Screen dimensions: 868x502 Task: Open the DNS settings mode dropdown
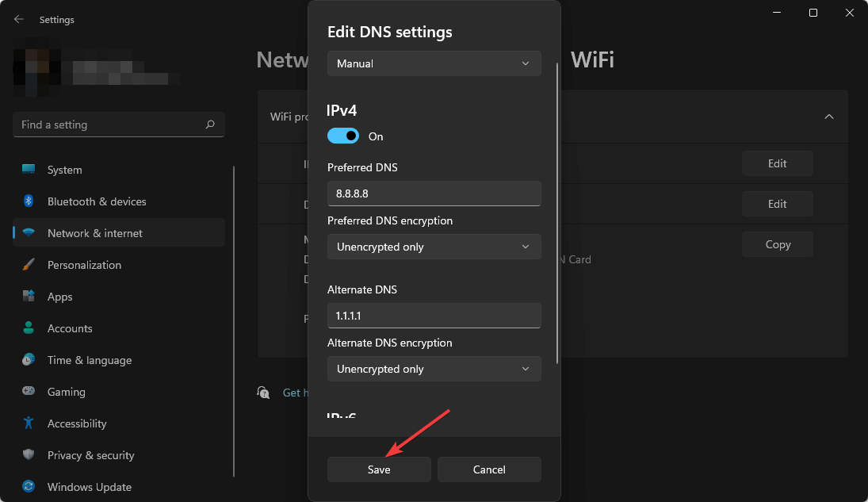point(434,63)
